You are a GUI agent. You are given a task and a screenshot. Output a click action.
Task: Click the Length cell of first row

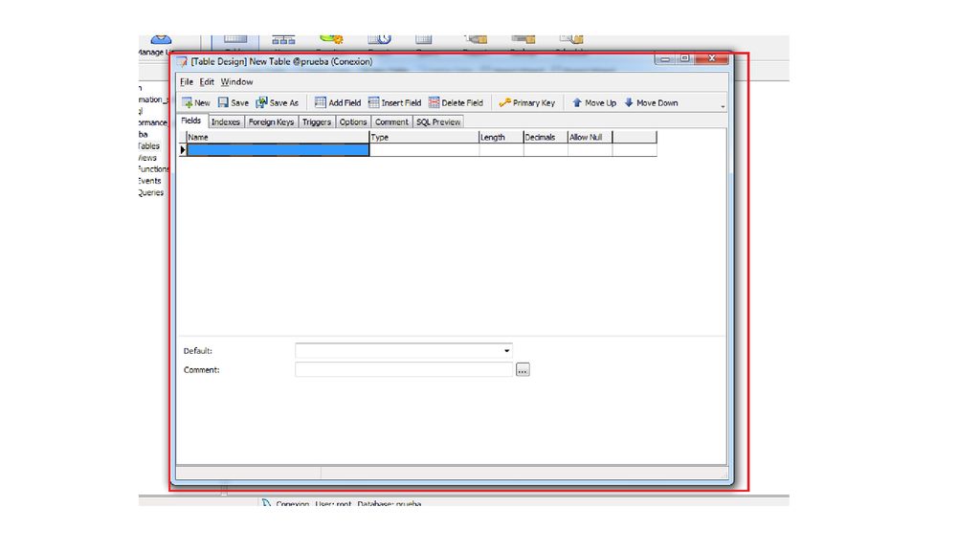coord(501,150)
